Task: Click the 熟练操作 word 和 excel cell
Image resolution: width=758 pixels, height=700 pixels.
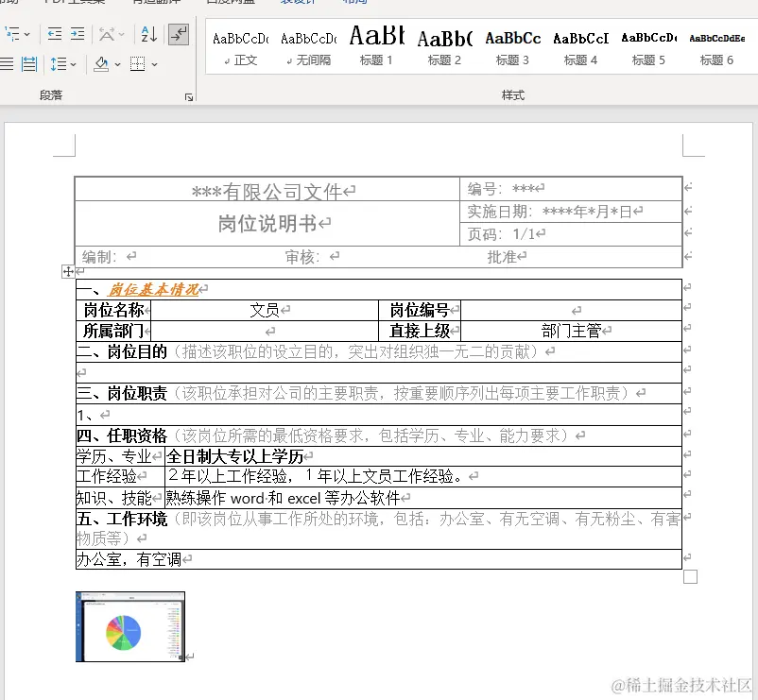Action: point(423,498)
